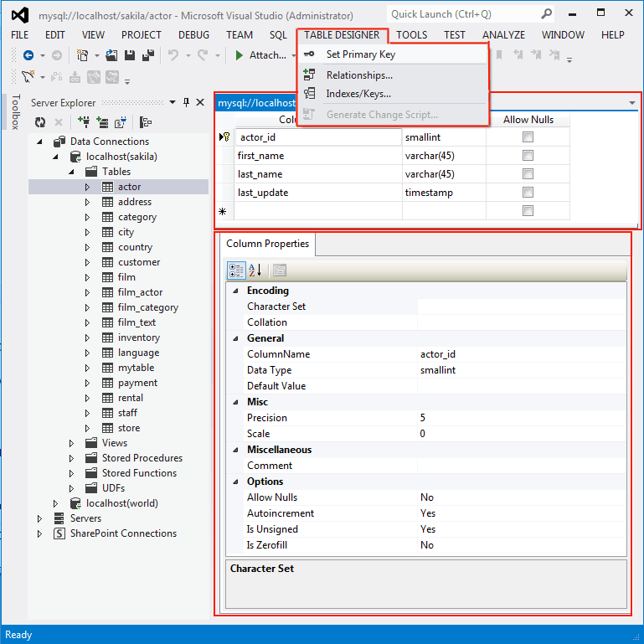Choose Set Primary Key menu entry

tap(394, 54)
